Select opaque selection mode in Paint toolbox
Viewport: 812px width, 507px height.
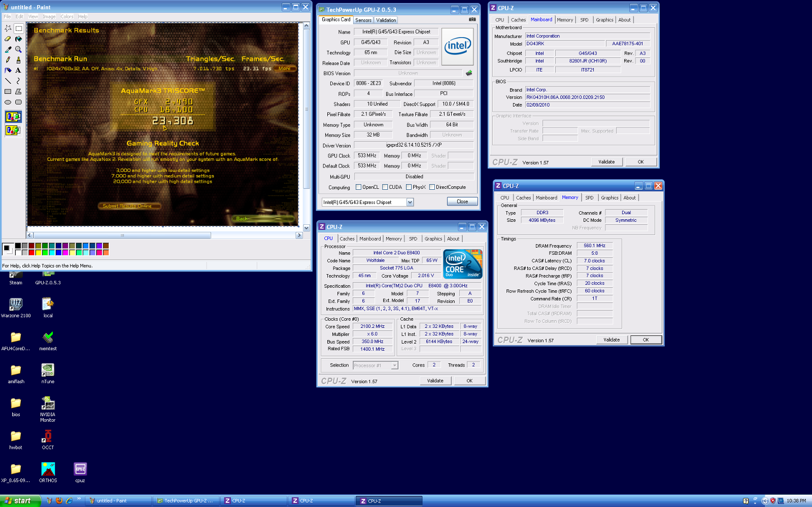(x=13, y=117)
